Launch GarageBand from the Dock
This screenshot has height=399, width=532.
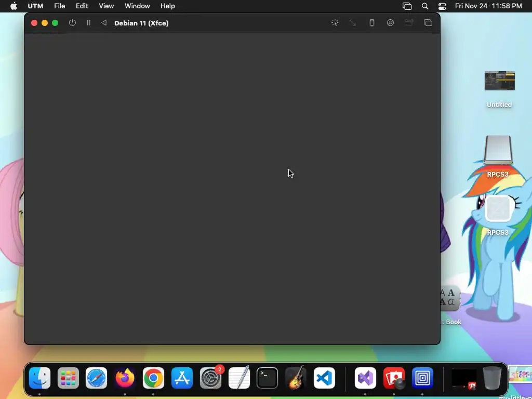(x=296, y=378)
